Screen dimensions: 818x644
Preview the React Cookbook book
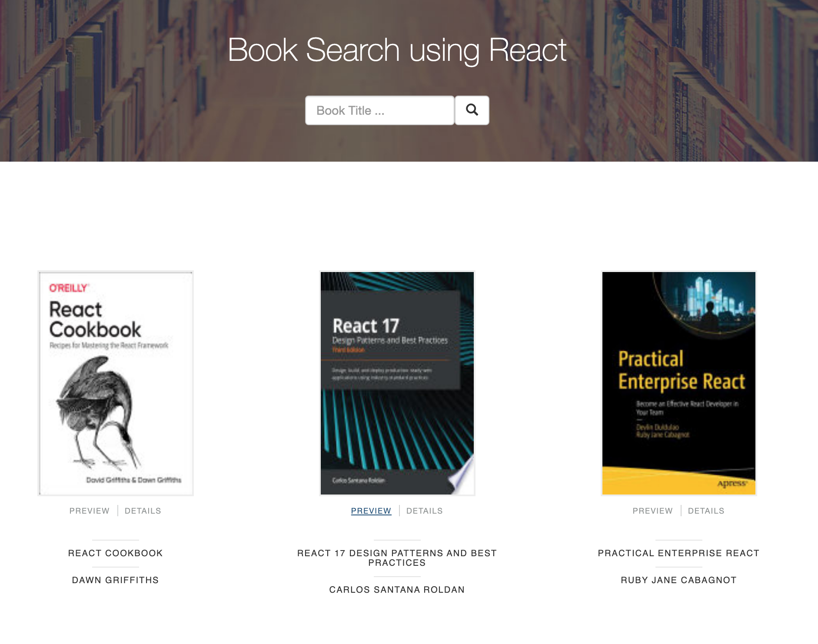(90, 511)
